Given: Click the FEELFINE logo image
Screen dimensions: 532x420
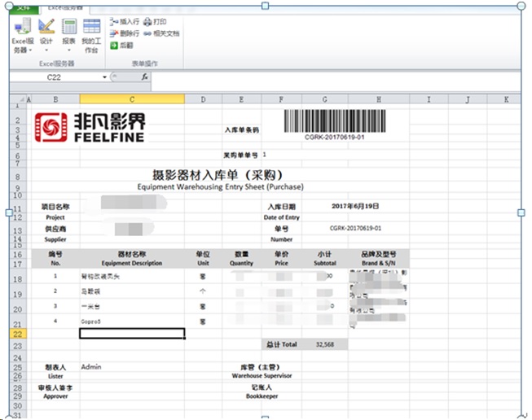Looking at the screenshot, I should (x=90, y=126).
